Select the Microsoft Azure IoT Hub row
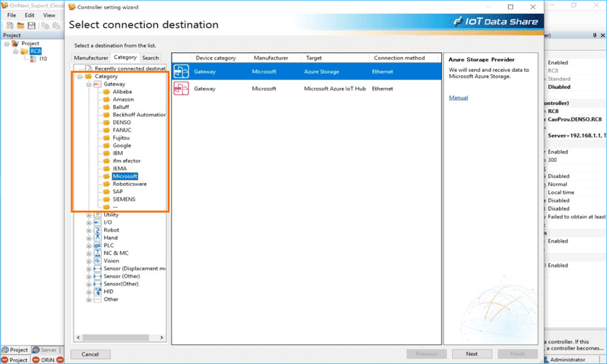This screenshot has height=364, width=607. pos(307,88)
